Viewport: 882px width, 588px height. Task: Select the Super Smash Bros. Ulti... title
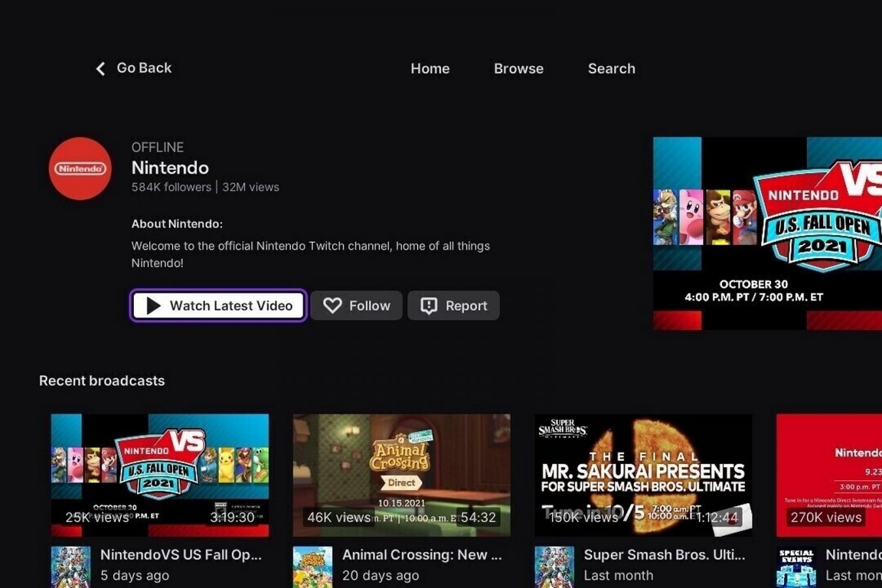(x=664, y=555)
